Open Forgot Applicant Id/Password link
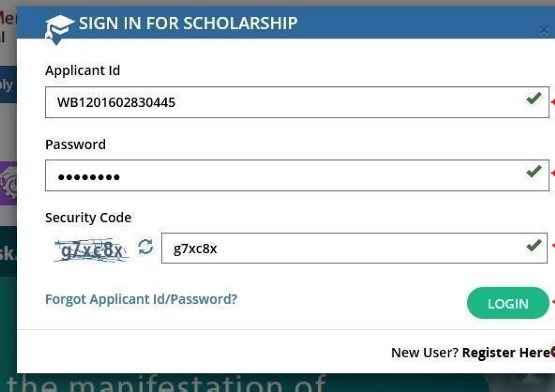This screenshot has width=555, height=392. 141,299
